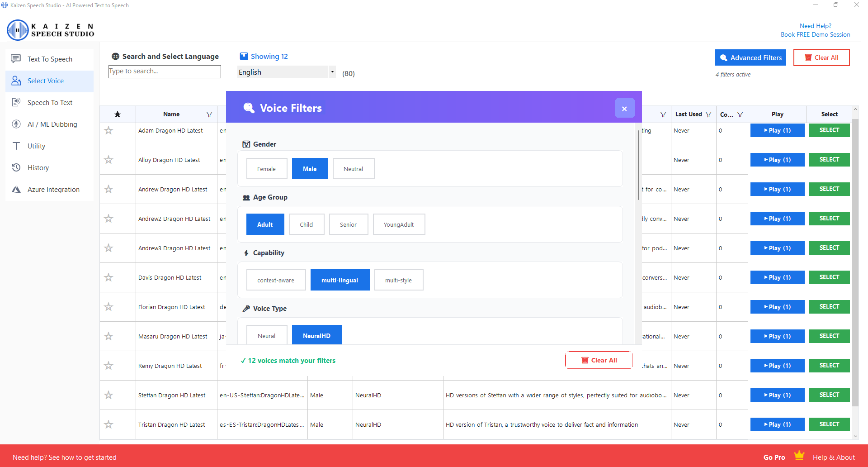Screen dimensions: 868x467
Task: Click the voice search input field
Action: (164, 71)
